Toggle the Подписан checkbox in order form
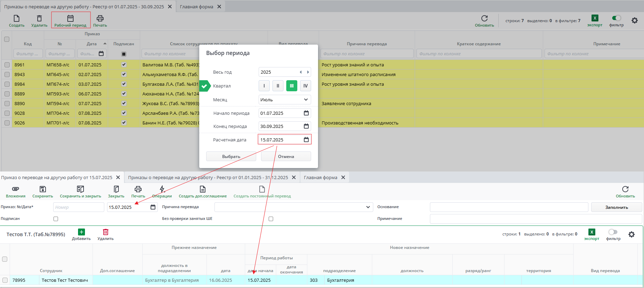The width and height of the screenshot is (644, 288). 56,219
